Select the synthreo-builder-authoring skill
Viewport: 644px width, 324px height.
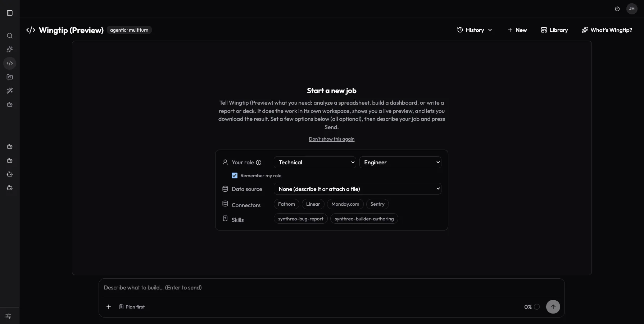[x=364, y=219]
